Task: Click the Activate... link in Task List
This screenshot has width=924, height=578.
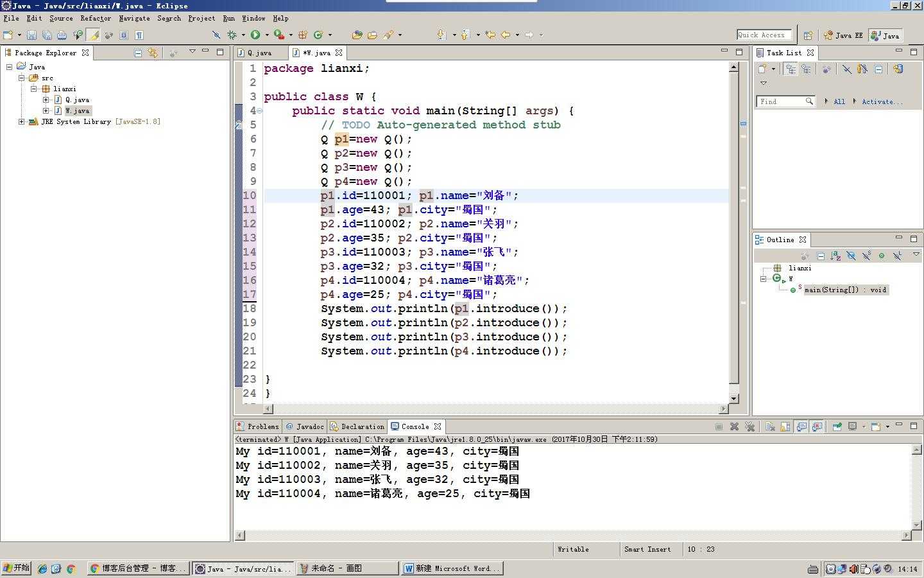Action: coord(882,101)
